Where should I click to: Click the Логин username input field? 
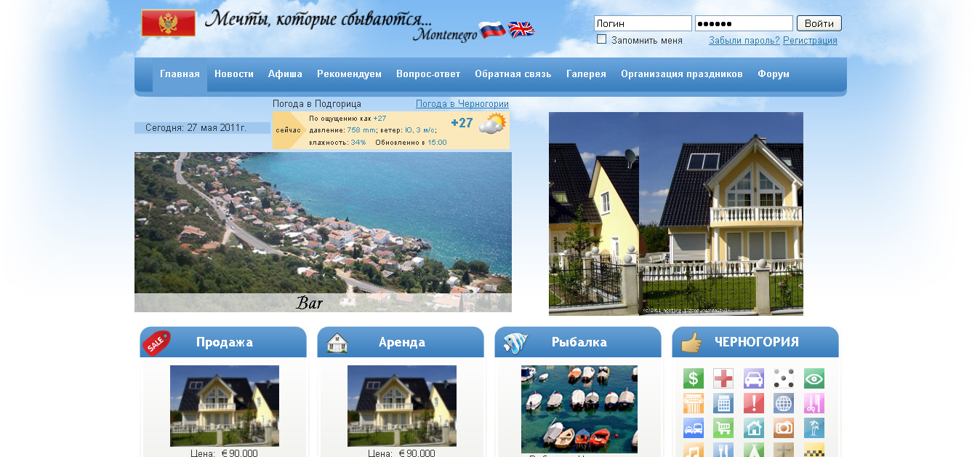click(x=643, y=23)
